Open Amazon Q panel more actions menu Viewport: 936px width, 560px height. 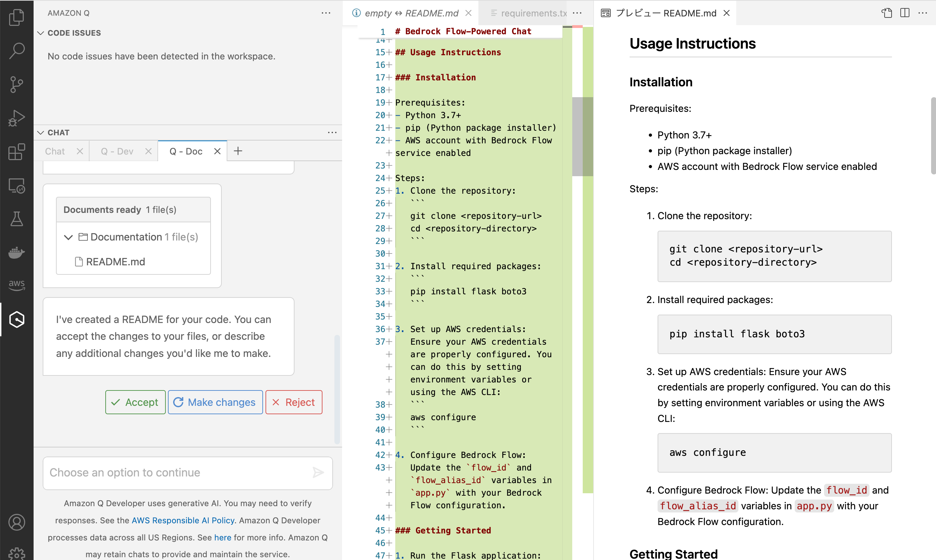click(326, 13)
